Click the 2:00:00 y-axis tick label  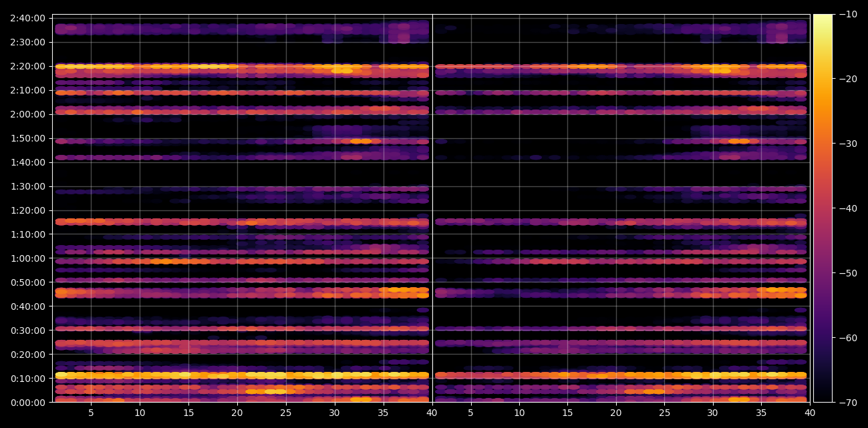click(x=28, y=114)
